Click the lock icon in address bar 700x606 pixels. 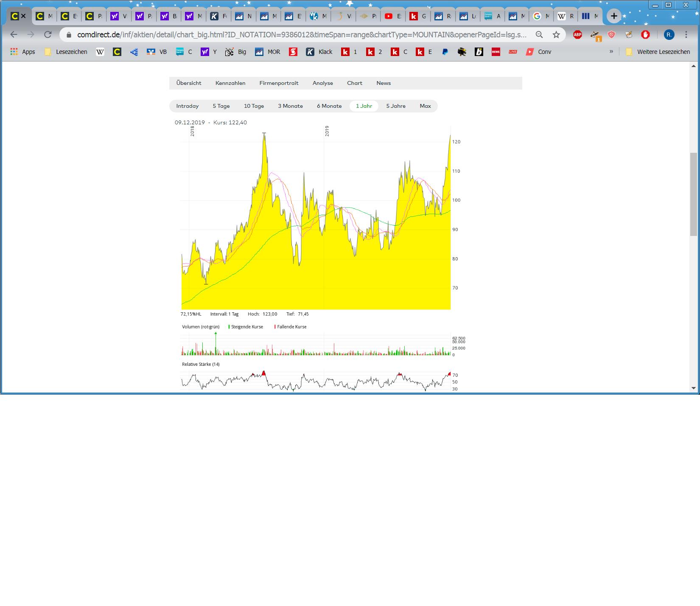coord(69,35)
